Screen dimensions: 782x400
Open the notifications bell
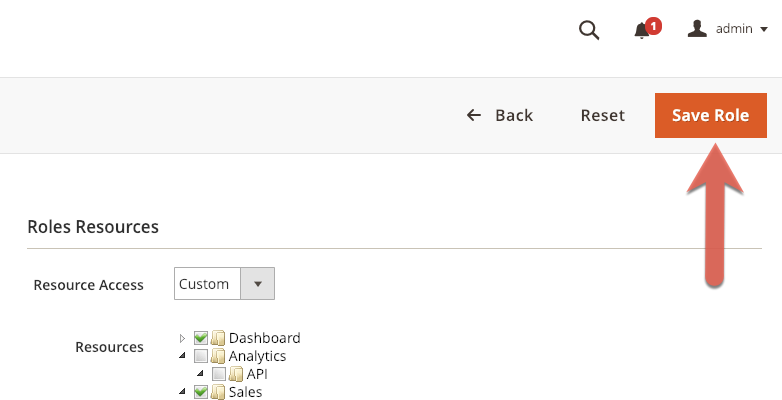click(642, 31)
